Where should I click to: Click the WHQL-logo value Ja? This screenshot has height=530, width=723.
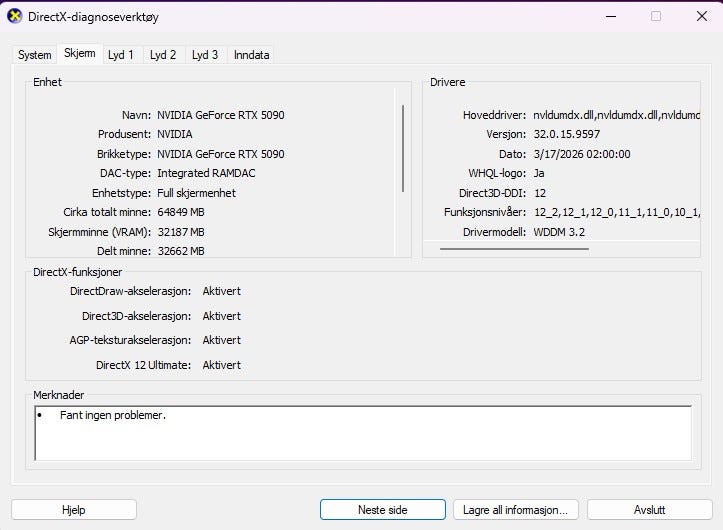(x=539, y=173)
